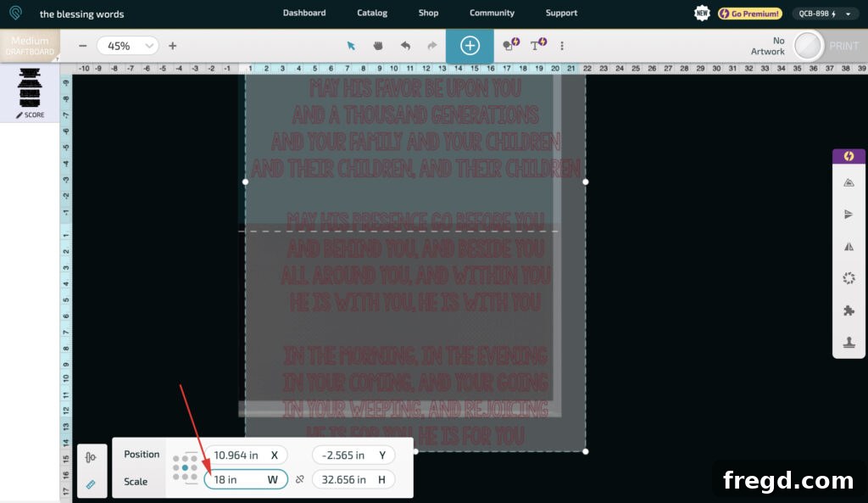Toggle the aspect ratio lock link
This screenshot has width=868, height=503.
coord(299,479)
